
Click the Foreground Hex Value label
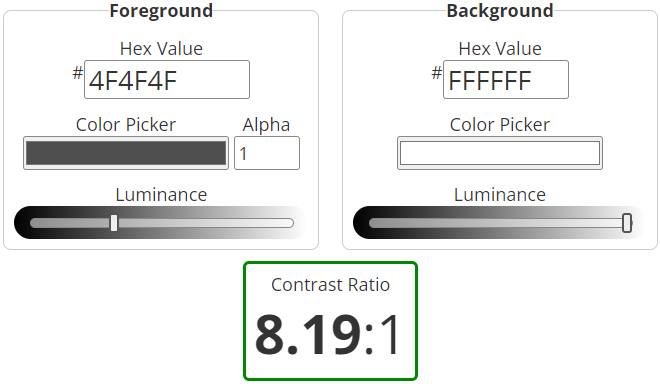tap(161, 48)
